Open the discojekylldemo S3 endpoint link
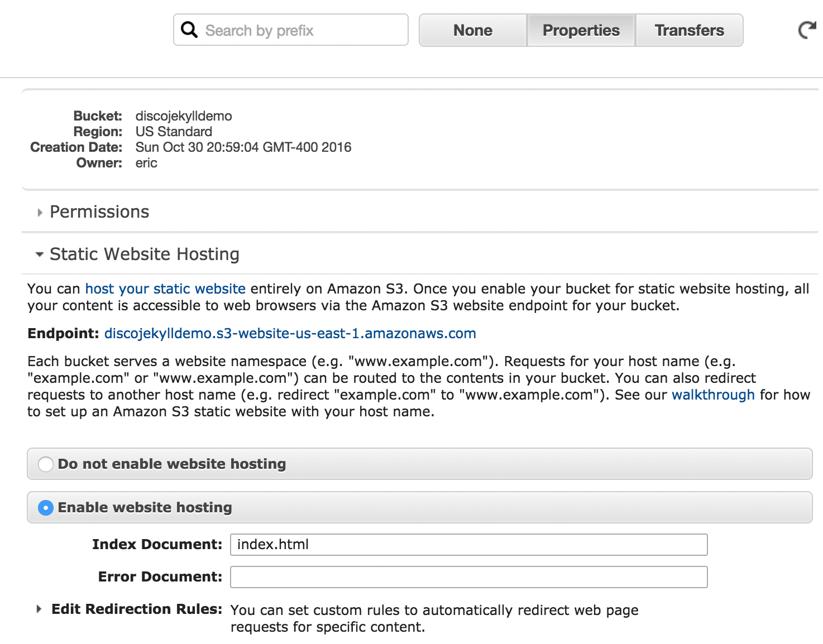 coord(290,333)
